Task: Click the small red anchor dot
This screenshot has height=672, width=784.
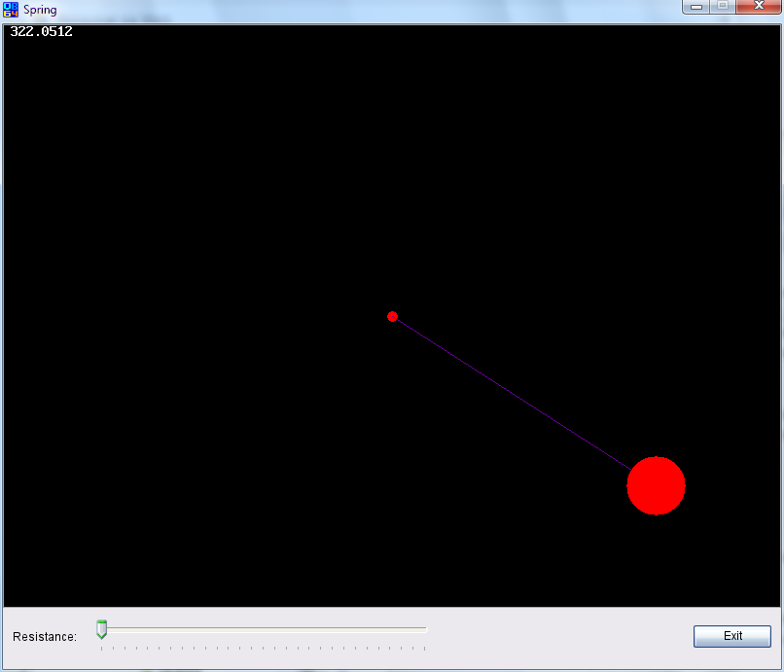Action: 393,316
